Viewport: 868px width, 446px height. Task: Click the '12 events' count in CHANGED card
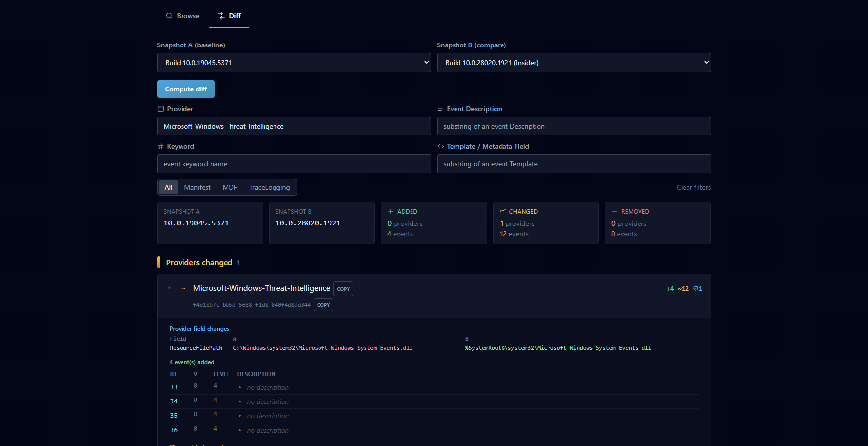coord(514,234)
